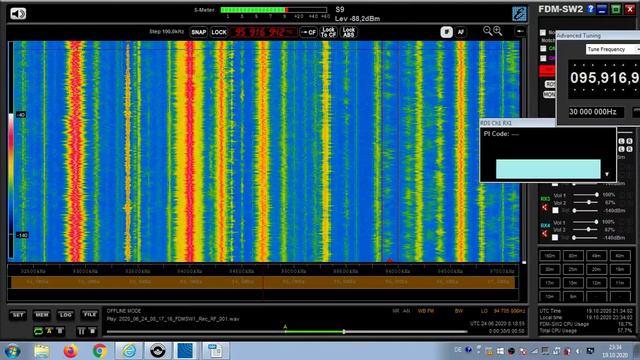
Task: Adjust the RX3 Vol 1 slider
Action: [586, 195]
